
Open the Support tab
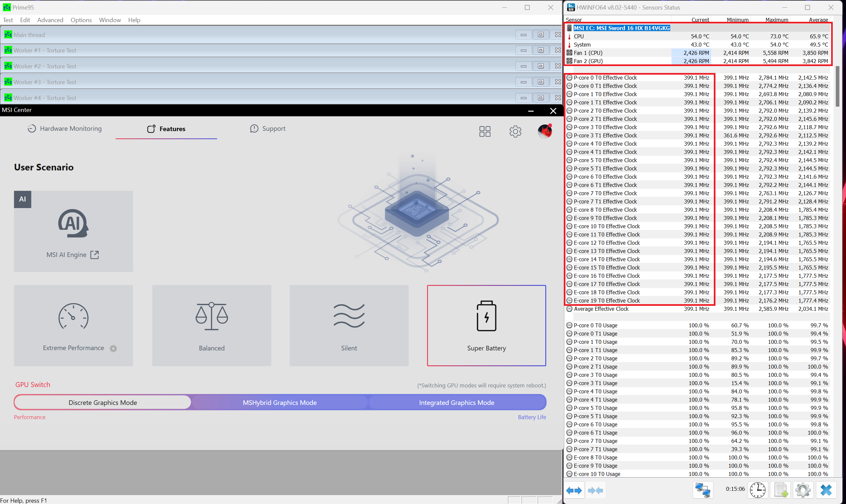point(268,128)
